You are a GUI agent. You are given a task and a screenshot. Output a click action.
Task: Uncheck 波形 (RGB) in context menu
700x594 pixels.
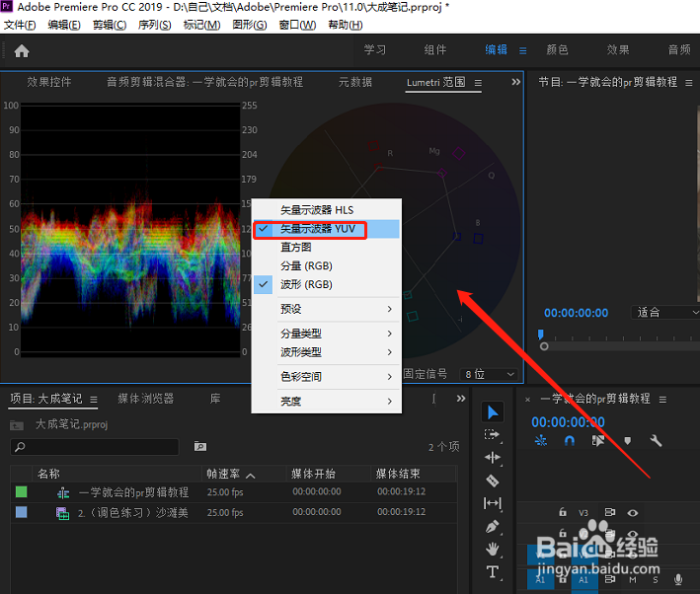[327, 285]
